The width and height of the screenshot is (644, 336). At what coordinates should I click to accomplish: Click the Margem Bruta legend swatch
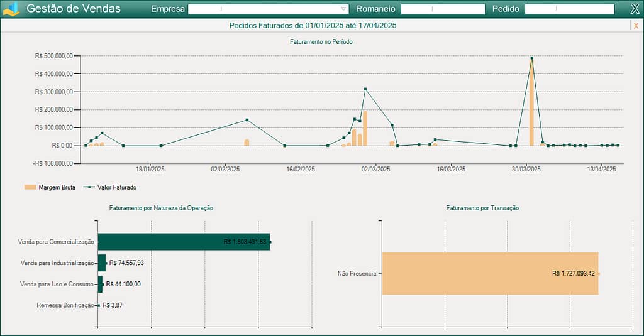coord(30,187)
